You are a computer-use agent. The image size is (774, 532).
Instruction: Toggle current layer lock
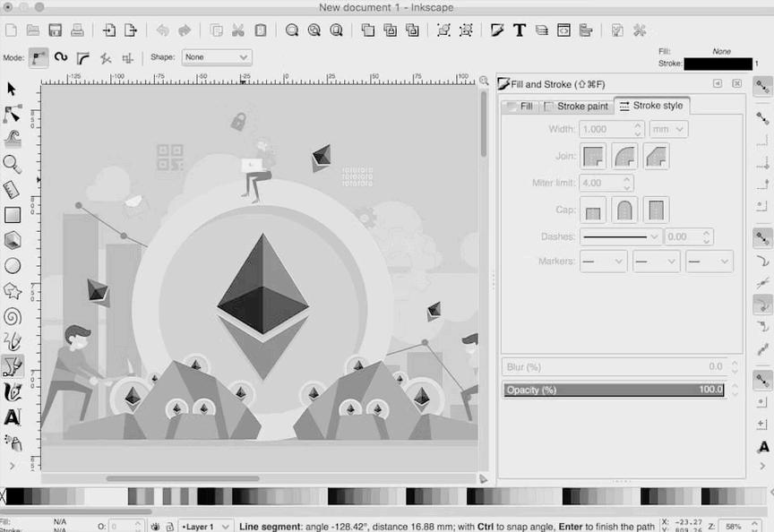point(169,527)
